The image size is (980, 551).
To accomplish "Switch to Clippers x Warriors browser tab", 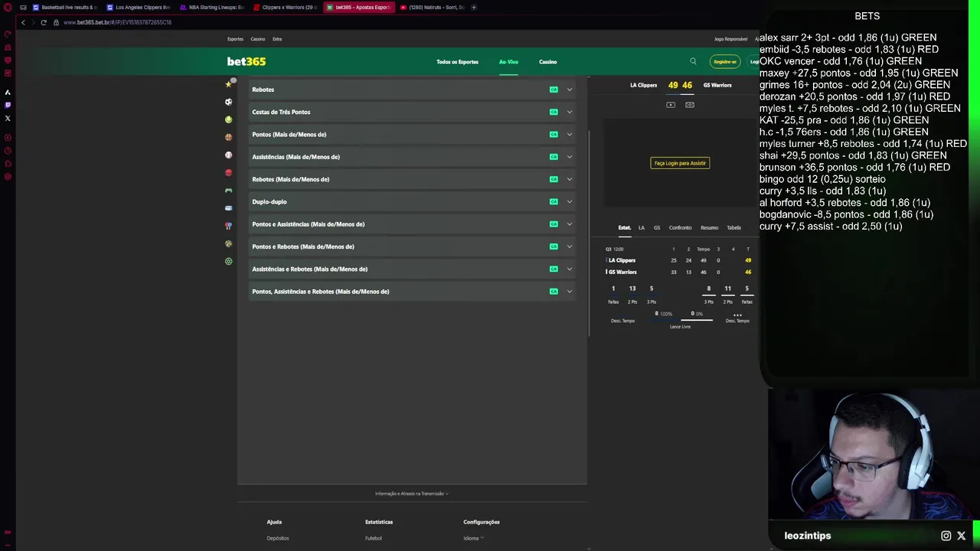I will click(284, 7).
